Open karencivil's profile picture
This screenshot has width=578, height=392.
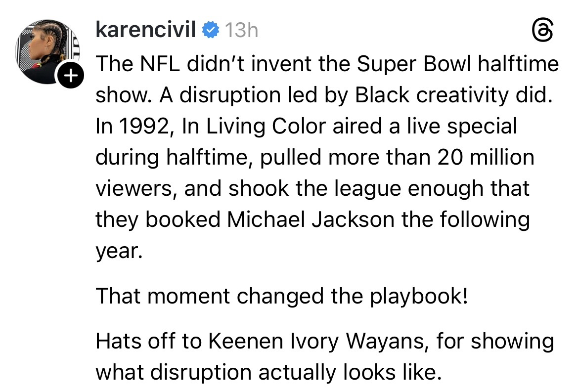click(48, 51)
